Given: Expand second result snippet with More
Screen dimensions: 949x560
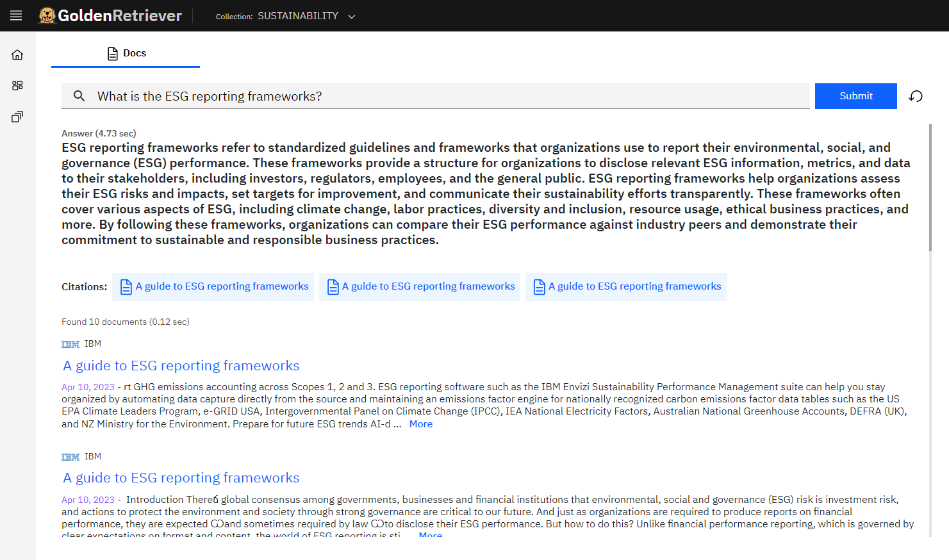Looking at the screenshot, I should click(430, 534).
